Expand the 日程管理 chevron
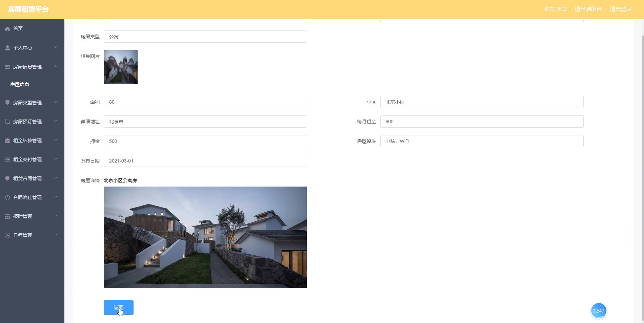Viewport: 644px width, 323px height. click(x=56, y=235)
